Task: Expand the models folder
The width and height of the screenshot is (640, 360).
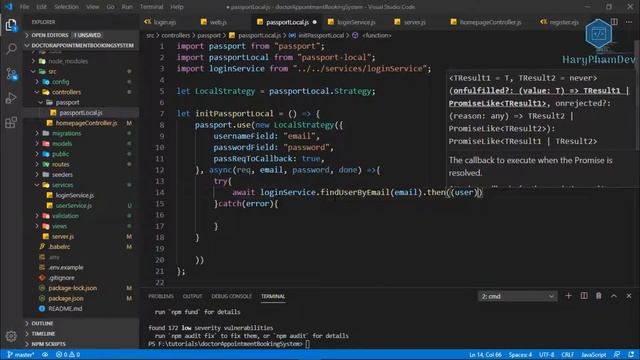Action: coord(62,144)
